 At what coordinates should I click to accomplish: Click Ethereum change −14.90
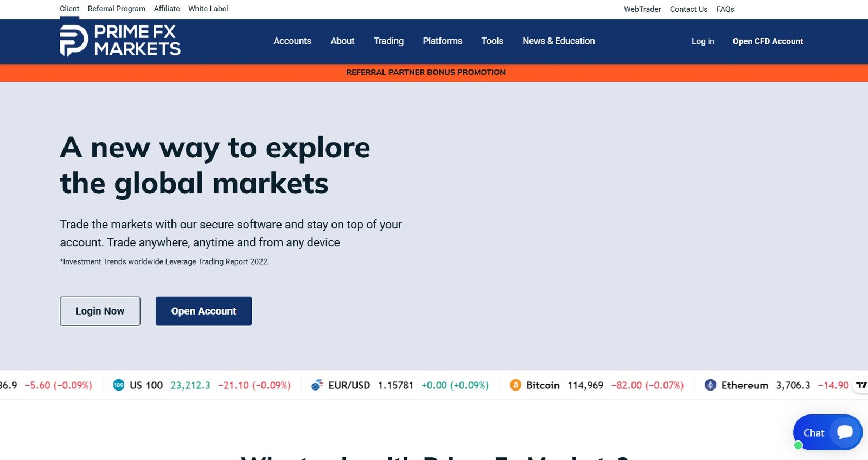coord(833,385)
